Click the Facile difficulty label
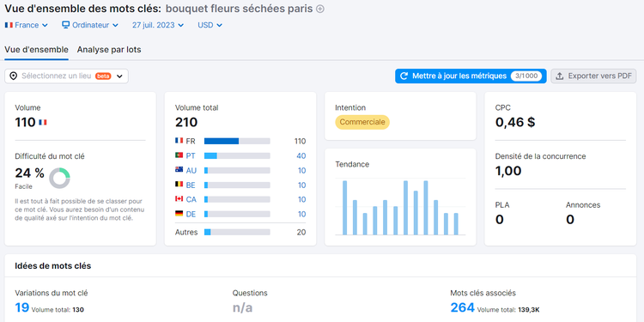Image resolution: width=644 pixels, height=322 pixels. pyautogui.click(x=23, y=186)
